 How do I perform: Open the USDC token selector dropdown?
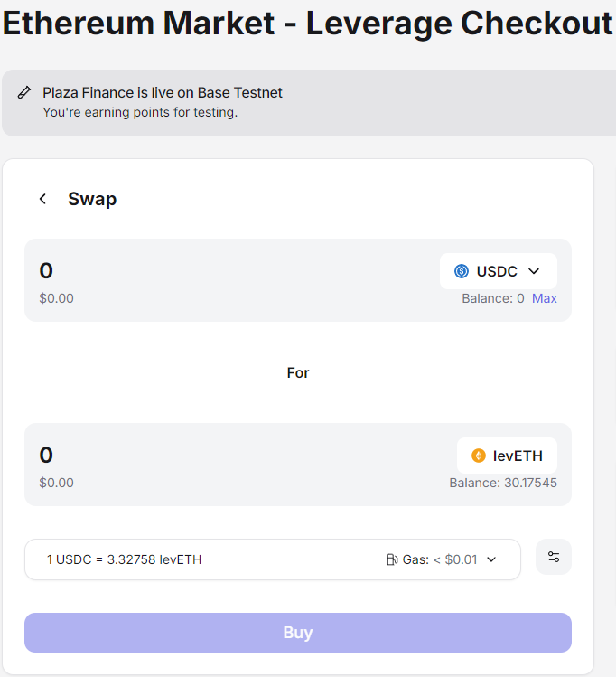pyautogui.click(x=499, y=271)
